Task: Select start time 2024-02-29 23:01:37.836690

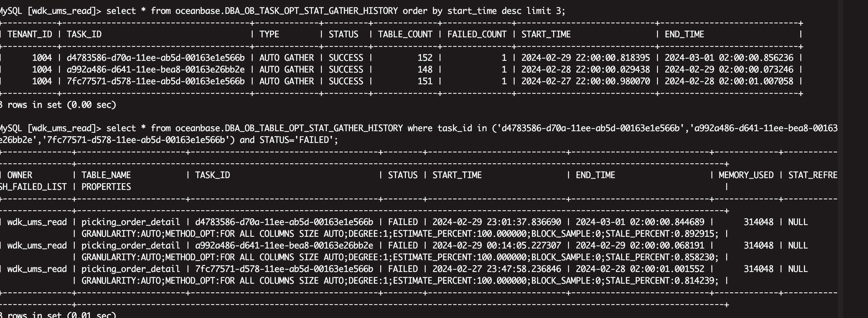Action: 496,222
